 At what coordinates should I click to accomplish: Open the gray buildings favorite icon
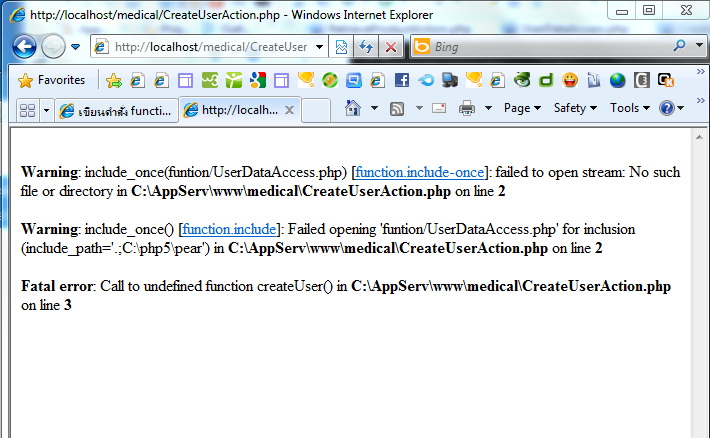[x=594, y=80]
